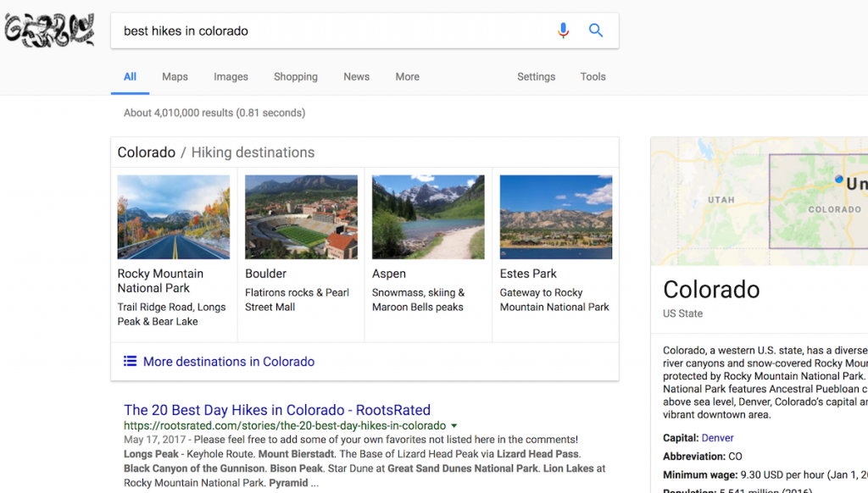The image size is (868, 493).
Task: Click the Estes Park lake photo
Action: click(556, 217)
